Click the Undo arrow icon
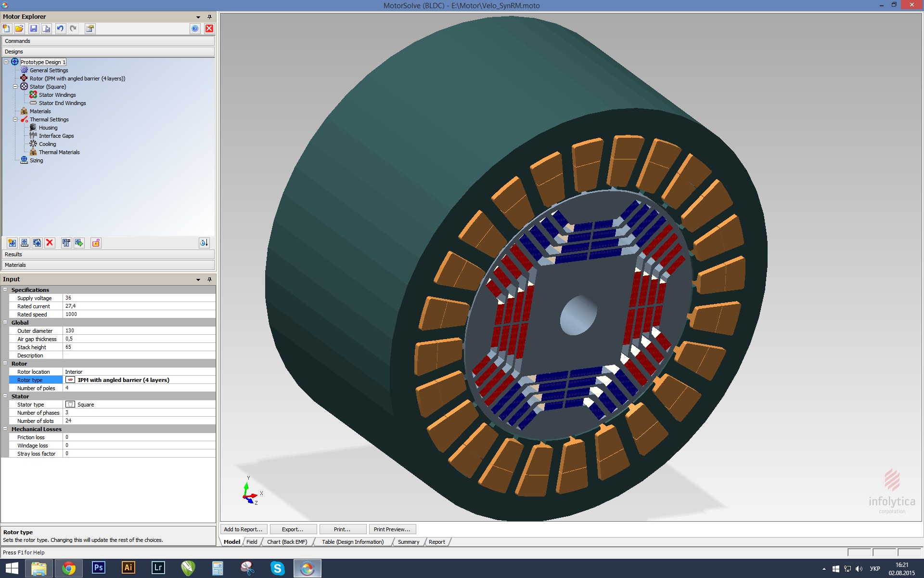The image size is (924, 578). pyautogui.click(x=60, y=28)
